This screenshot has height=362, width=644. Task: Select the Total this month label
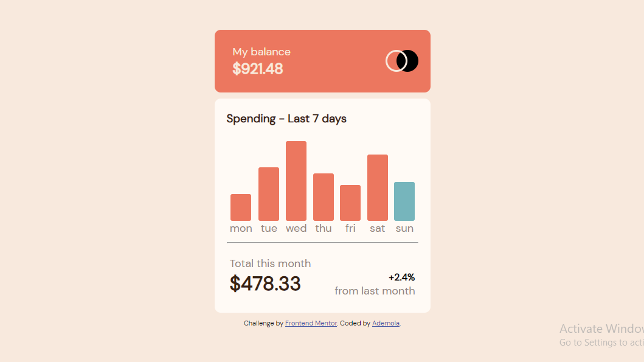(x=270, y=263)
